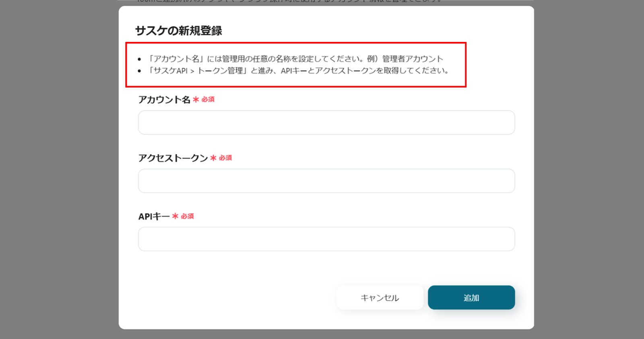Click the アクセストークン input field
Viewport: 644px width, 339px height.
click(x=326, y=181)
